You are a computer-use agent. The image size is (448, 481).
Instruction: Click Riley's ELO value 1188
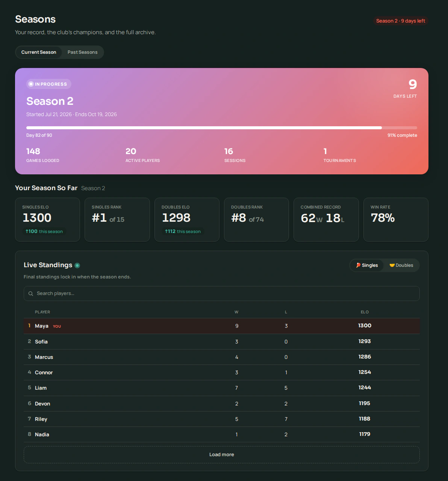365,419
